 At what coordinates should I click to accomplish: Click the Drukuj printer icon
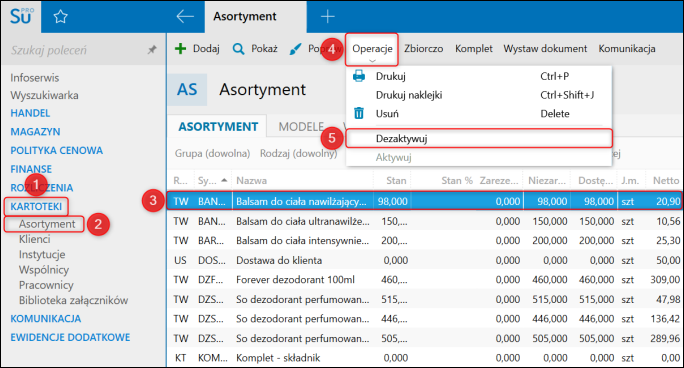point(359,76)
